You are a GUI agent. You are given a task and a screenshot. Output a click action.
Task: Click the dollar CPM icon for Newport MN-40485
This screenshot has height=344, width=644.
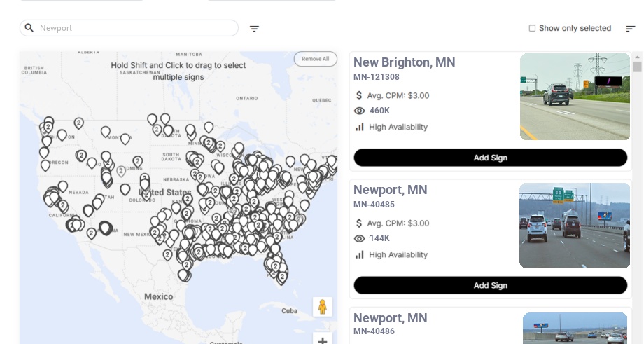point(360,223)
